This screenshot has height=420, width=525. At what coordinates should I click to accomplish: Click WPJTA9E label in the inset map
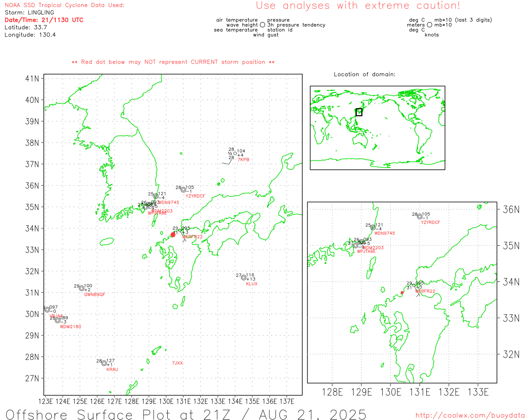pos(366,251)
